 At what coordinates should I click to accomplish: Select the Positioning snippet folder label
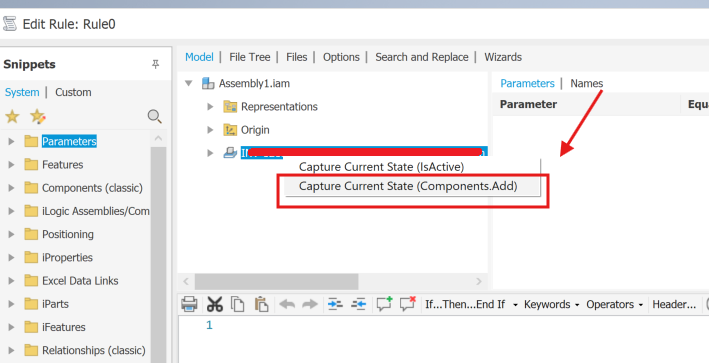[68, 234]
